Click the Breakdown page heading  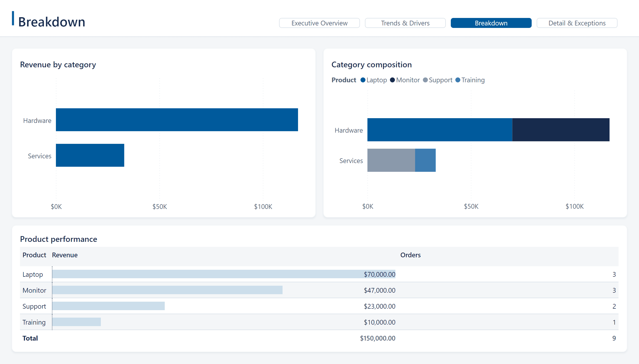click(52, 22)
